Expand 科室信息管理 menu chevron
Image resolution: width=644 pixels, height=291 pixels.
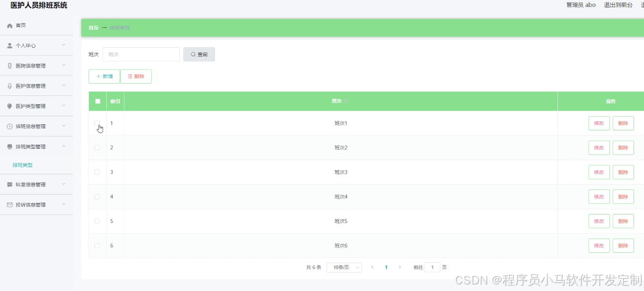tap(64, 184)
